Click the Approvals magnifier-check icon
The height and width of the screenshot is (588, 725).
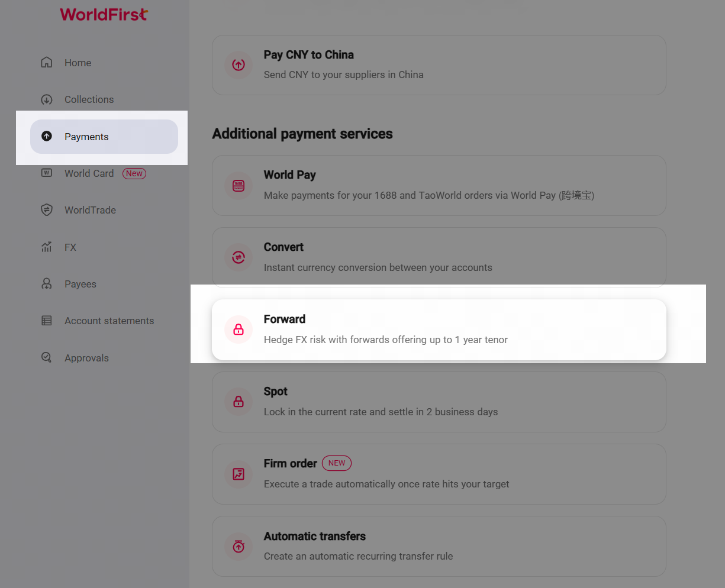[47, 358]
